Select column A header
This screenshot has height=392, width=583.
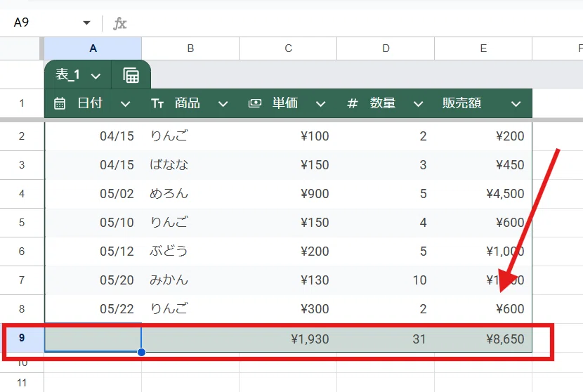click(93, 48)
